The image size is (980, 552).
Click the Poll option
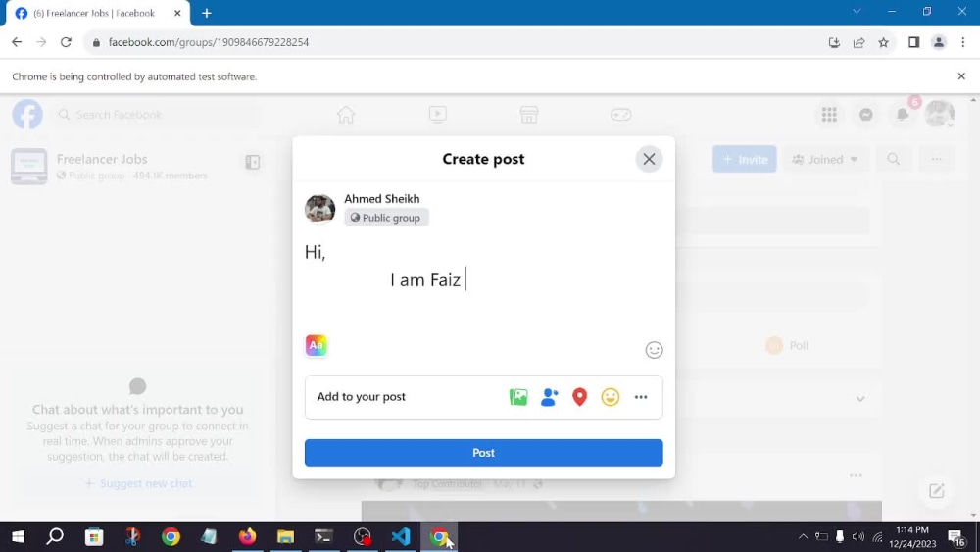(x=788, y=346)
